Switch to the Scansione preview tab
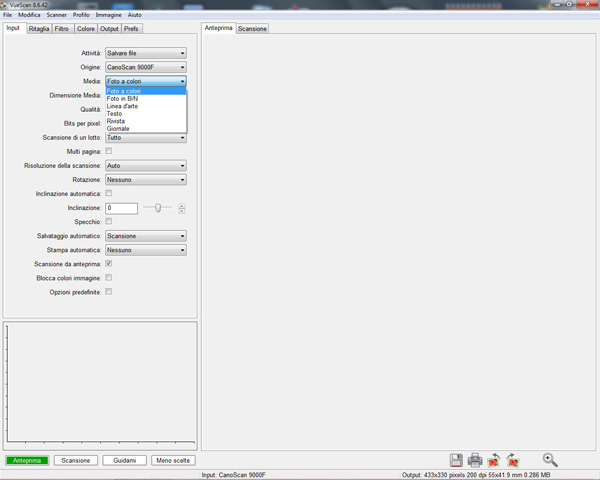Viewport: 600px width, 480px height. [x=252, y=29]
